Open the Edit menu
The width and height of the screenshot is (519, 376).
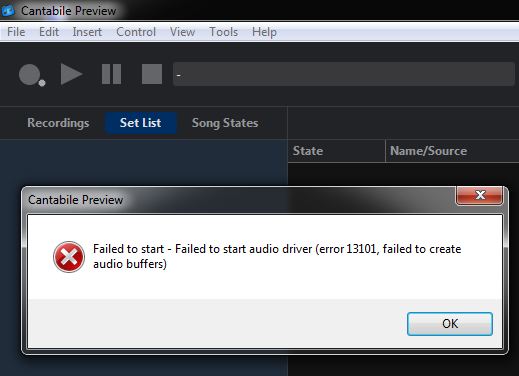tap(49, 32)
